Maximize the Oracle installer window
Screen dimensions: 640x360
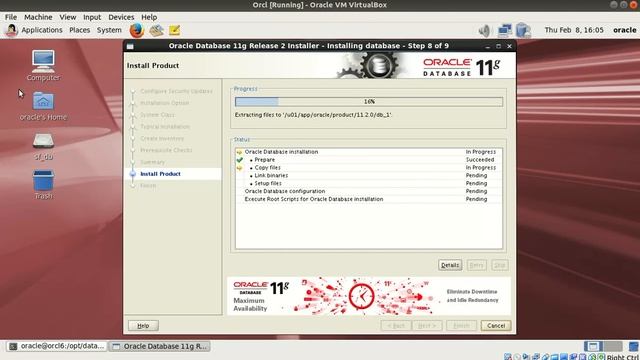point(498,46)
